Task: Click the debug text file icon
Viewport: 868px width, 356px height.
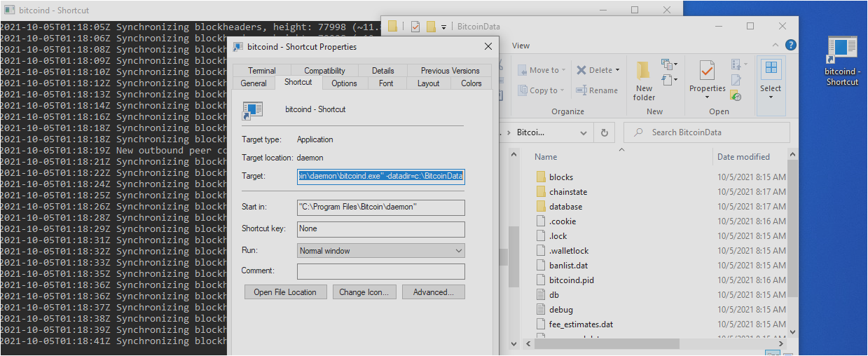Action: pos(540,310)
